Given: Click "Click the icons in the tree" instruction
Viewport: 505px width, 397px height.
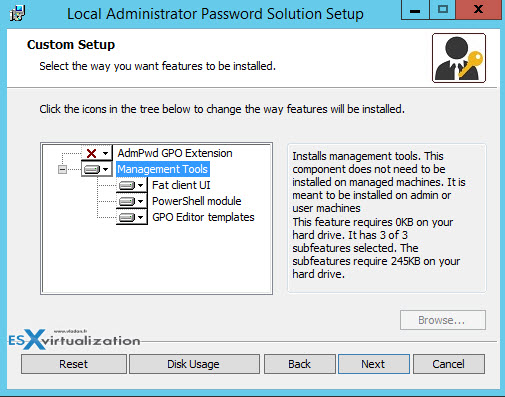Looking at the screenshot, I should click(x=222, y=109).
